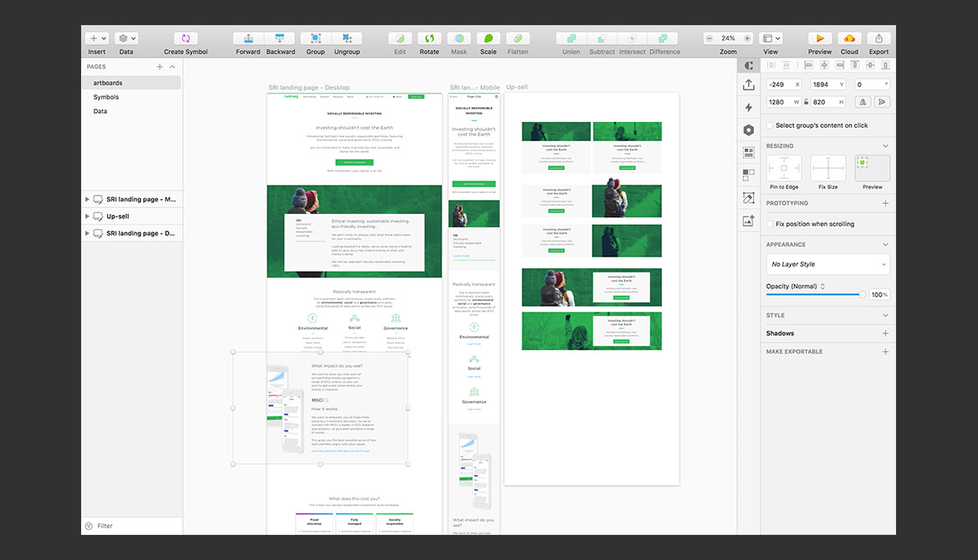Viewport: 978px width, 560px height.
Task: Check "Fix position when scrolling"
Action: coord(770,224)
